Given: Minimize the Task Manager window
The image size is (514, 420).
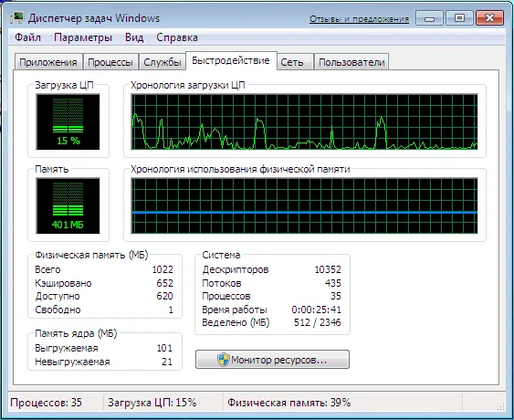Looking at the screenshot, I should 429,18.
